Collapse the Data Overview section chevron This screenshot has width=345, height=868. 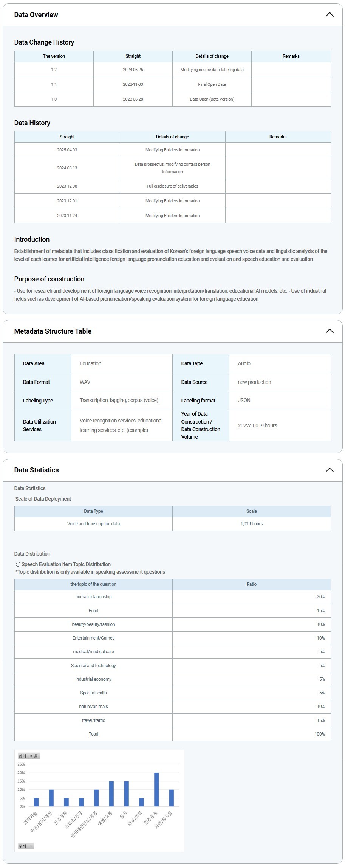(330, 15)
